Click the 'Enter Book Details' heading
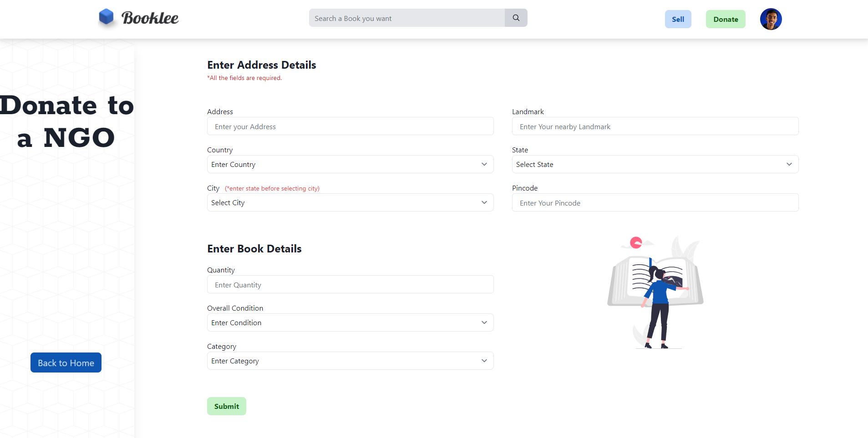 254,249
